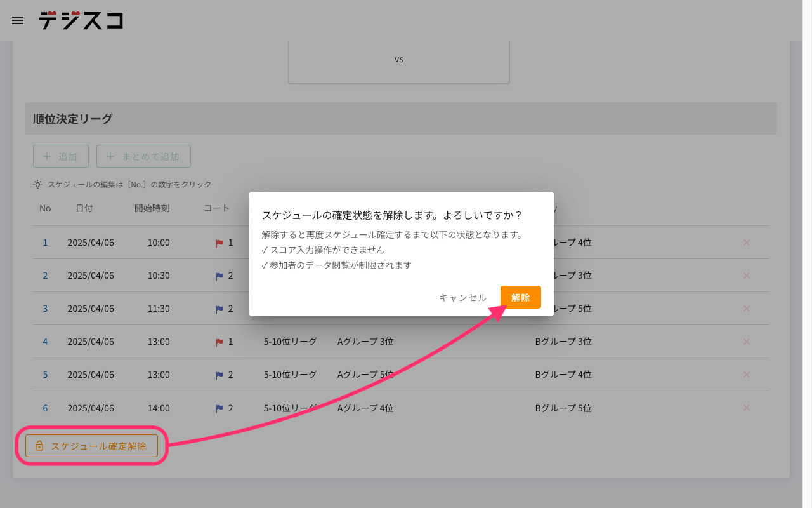The width and height of the screenshot is (812, 508).
Task: Click the vs match card box
Action: click(399, 60)
